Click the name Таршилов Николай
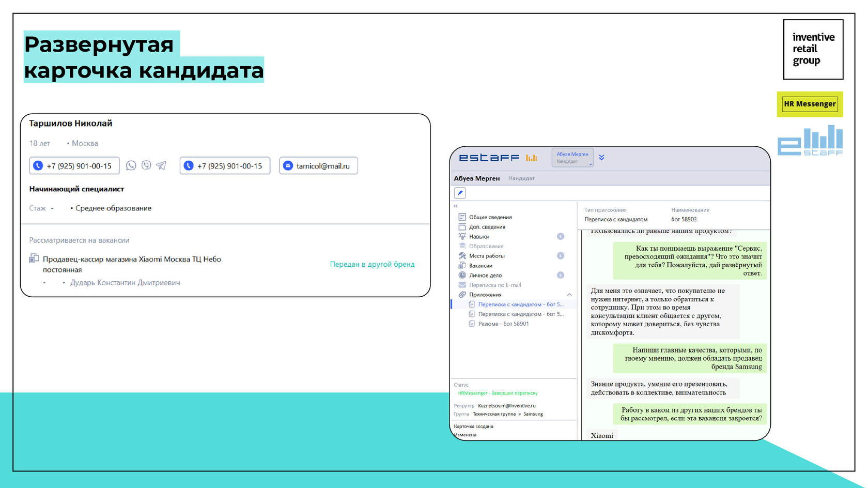The image size is (868, 488). (x=70, y=124)
